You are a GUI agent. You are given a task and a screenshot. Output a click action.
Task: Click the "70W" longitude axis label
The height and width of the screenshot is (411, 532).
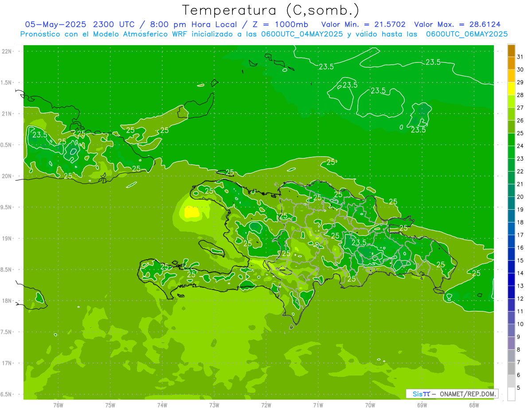click(x=370, y=405)
